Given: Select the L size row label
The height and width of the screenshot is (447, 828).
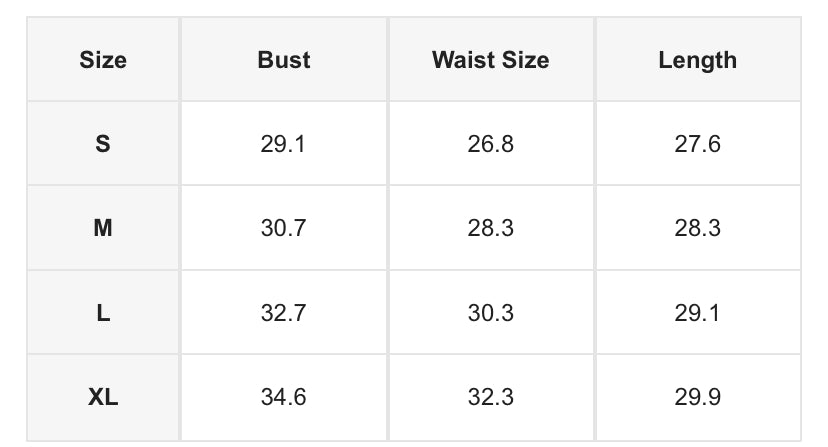Looking at the screenshot, I should click(x=103, y=313).
